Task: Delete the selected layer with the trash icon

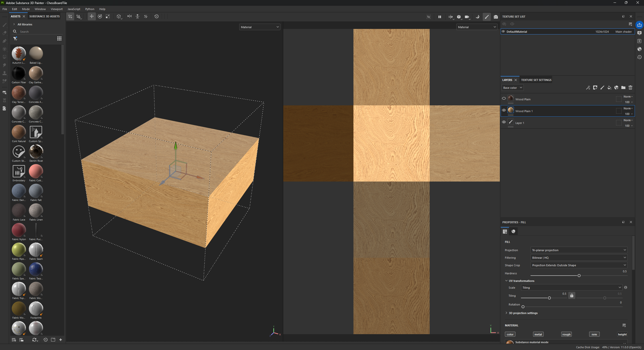Action: [x=630, y=87]
